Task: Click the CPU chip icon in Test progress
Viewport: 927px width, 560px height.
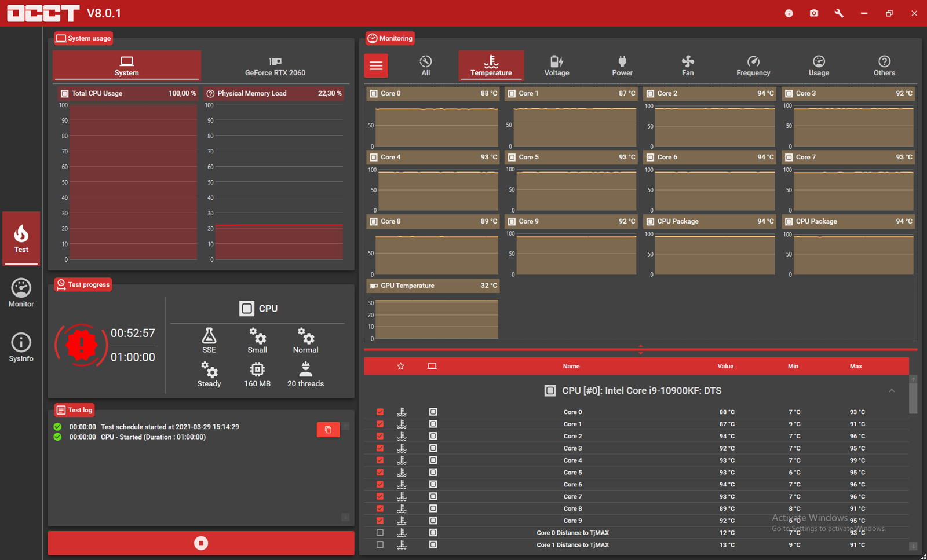Action: click(x=247, y=309)
